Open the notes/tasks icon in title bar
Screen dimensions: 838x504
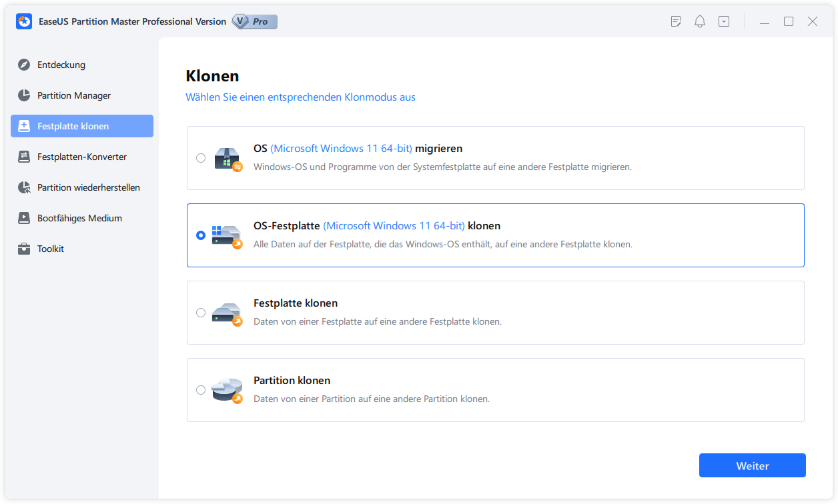(676, 21)
